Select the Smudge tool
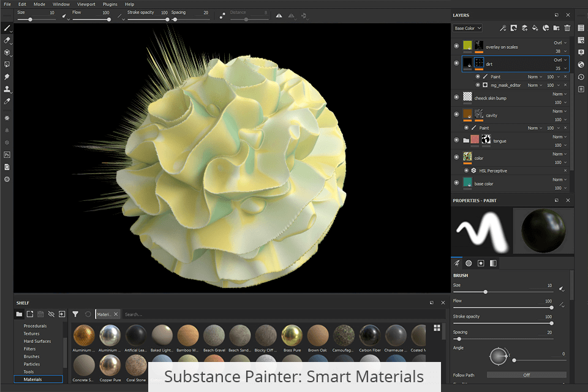This screenshot has height=392, width=588. tap(7, 77)
